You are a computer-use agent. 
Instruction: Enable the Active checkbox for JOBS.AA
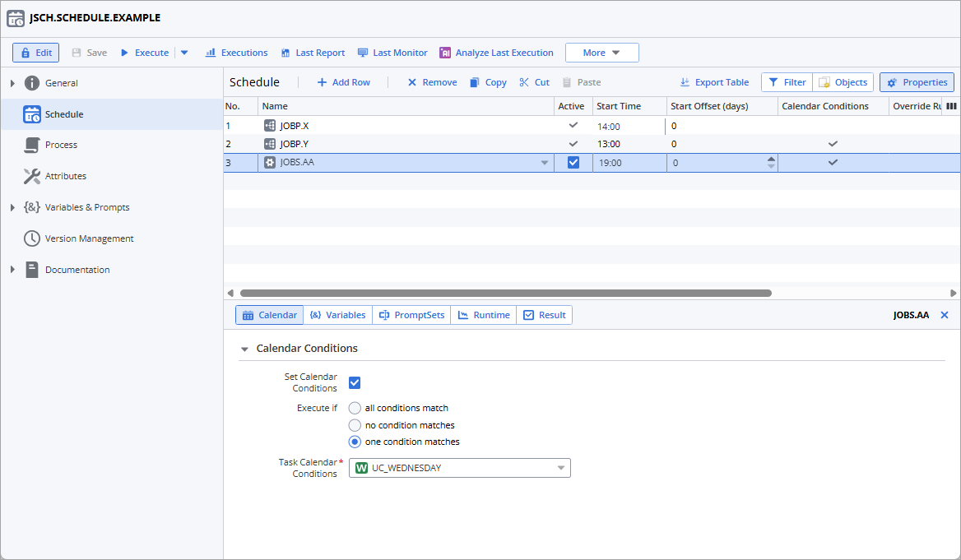[573, 162]
